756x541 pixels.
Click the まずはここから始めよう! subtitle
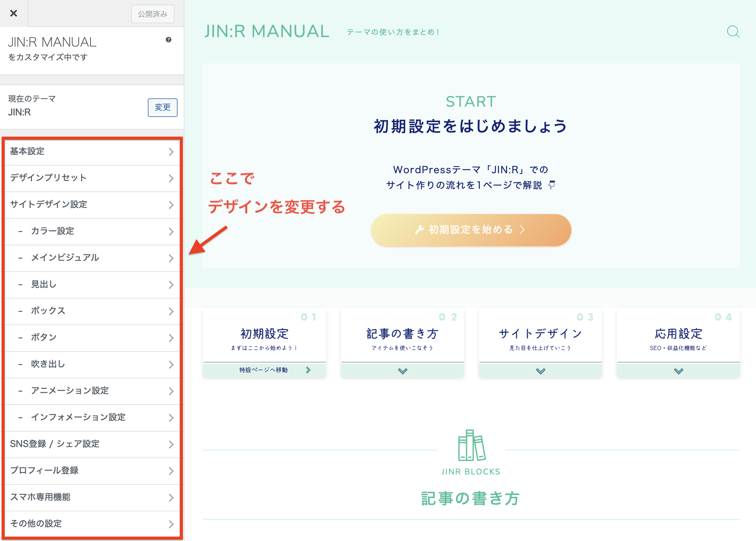coord(264,348)
